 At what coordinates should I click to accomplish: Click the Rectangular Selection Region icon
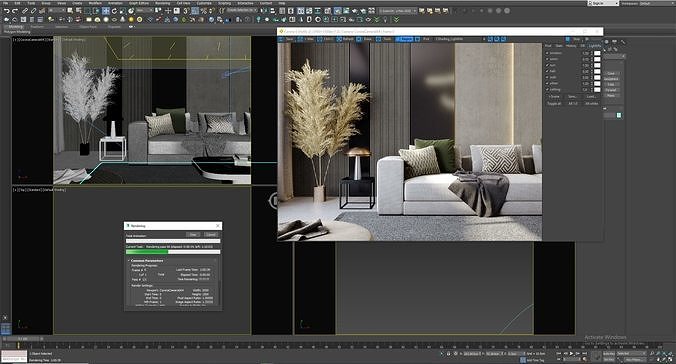click(x=88, y=11)
